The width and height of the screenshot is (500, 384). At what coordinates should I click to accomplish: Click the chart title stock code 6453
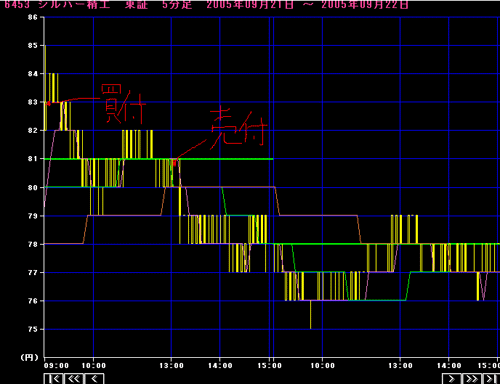point(17,4)
